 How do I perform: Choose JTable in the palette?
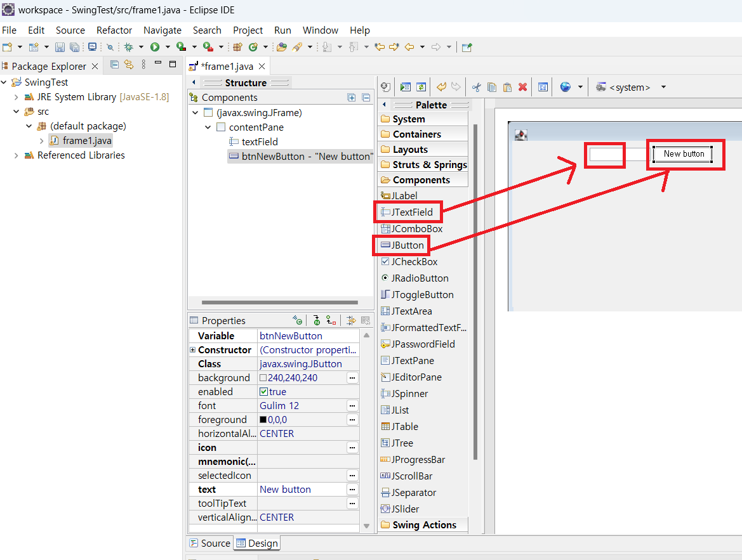[400, 427]
